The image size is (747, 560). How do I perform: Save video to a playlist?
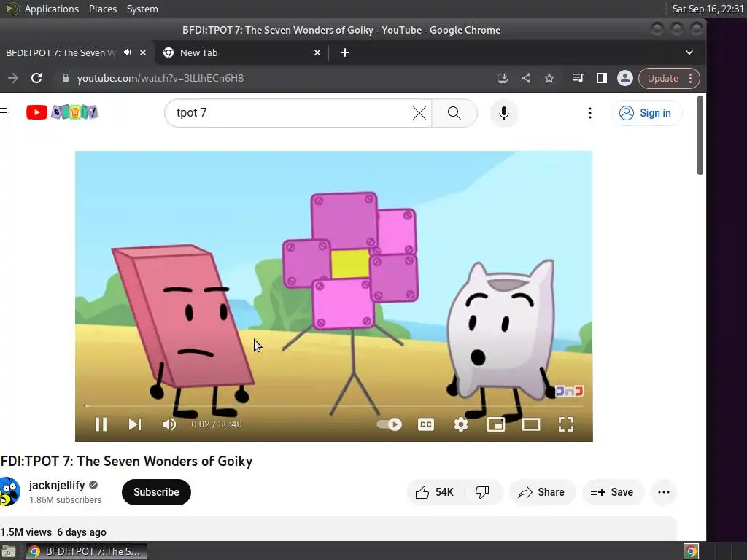pyautogui.click(x=612, y=492)
